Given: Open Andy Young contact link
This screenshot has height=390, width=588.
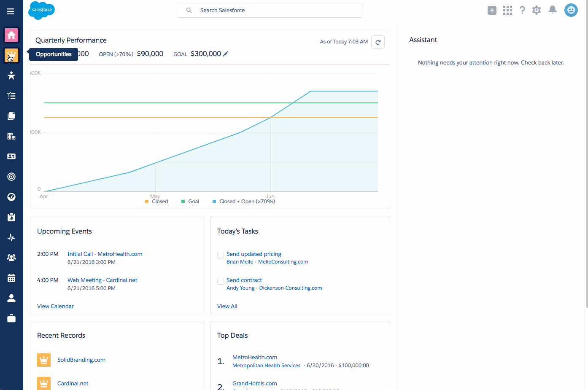Looking at the screenshot, I should coord(240,288).
